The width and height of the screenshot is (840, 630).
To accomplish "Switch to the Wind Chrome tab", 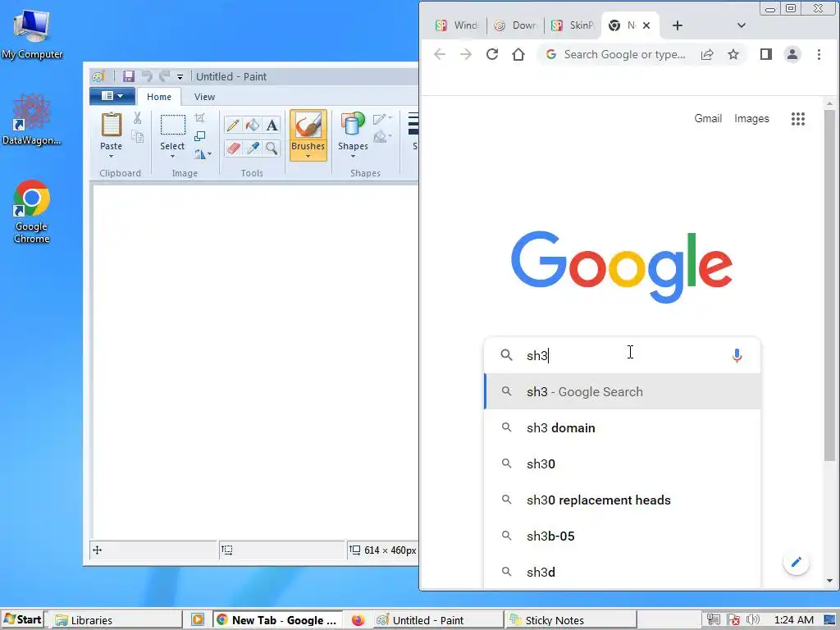I will pos(456,25).
